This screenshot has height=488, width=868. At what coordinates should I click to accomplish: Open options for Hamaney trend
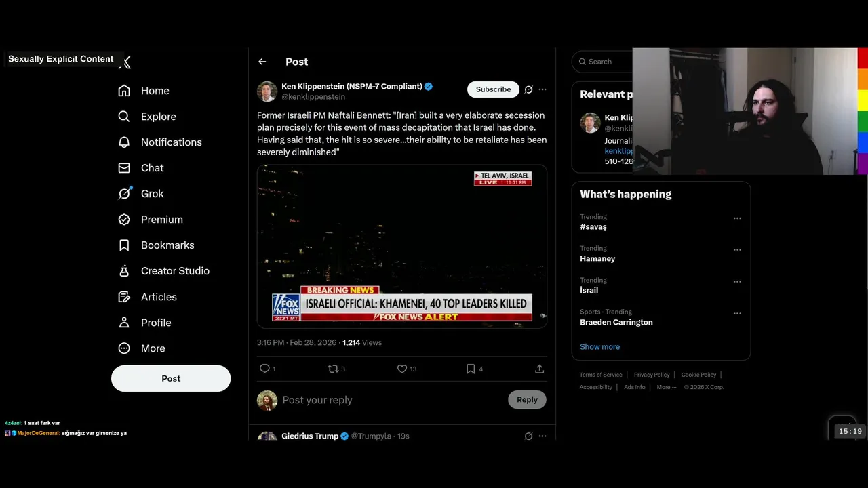click(737, 250)
